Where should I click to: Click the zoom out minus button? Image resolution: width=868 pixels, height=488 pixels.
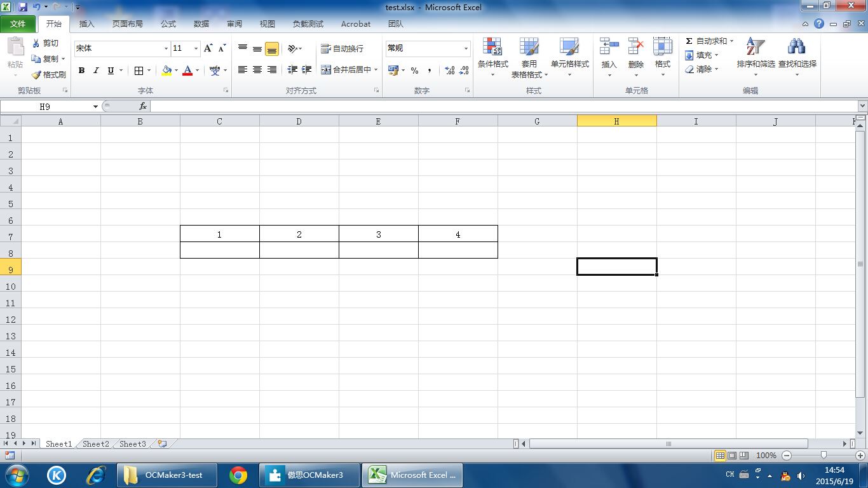(x=787, y=456)
